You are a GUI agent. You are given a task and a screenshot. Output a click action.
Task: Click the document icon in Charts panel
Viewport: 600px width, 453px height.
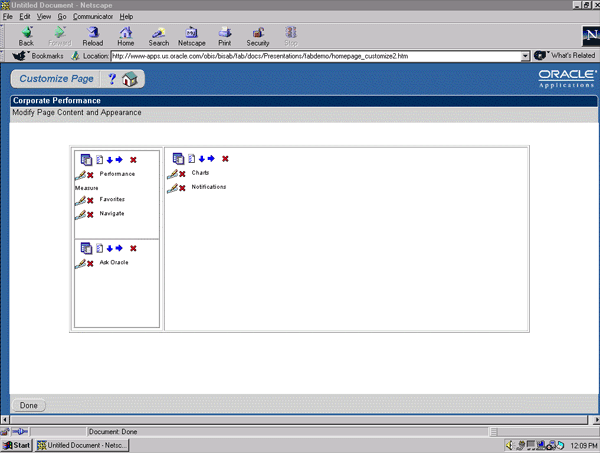(x=192, y=158)
